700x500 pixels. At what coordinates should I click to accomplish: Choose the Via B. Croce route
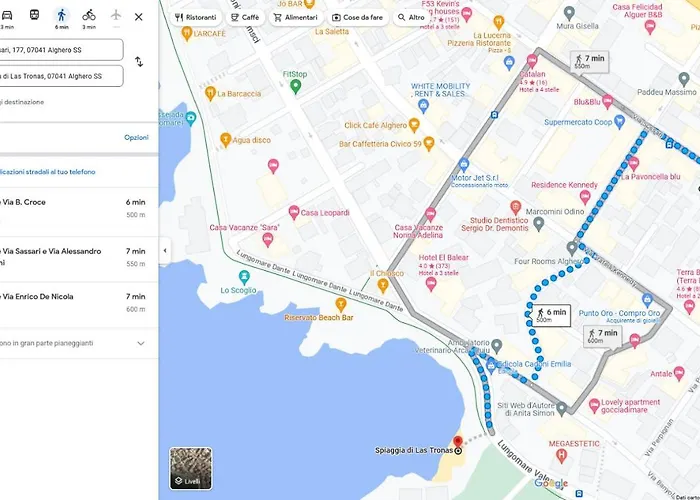(x=79, y=212)
